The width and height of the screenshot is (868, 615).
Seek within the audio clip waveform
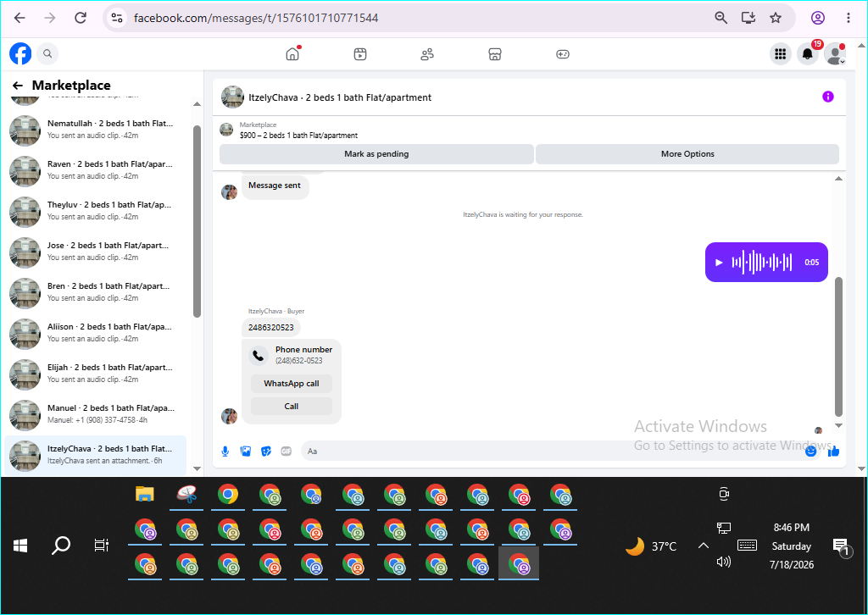pos(762,262)
